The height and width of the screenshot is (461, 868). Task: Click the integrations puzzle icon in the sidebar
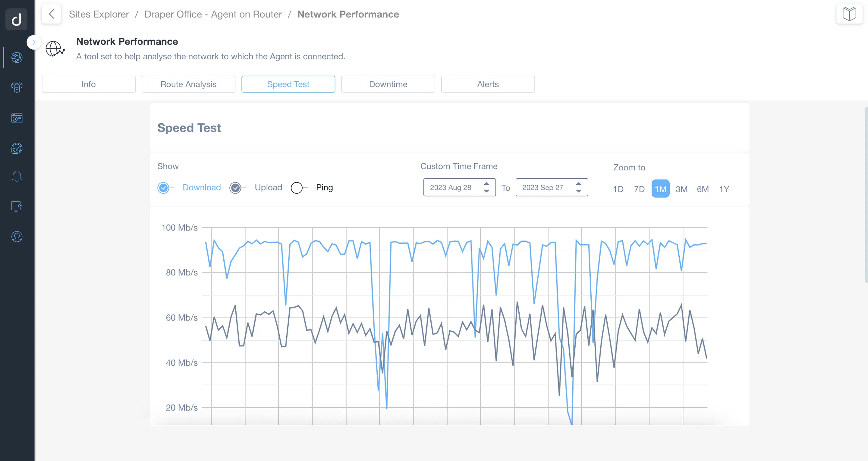[16, 206]
